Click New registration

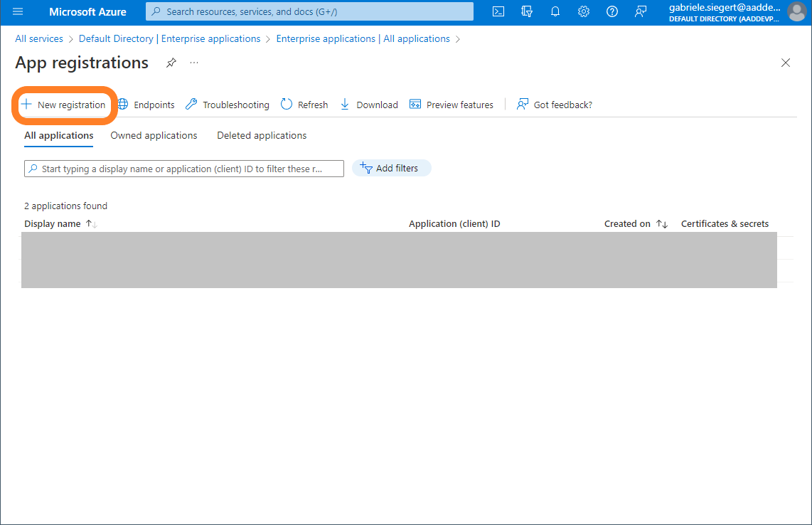tap(64, 105)
